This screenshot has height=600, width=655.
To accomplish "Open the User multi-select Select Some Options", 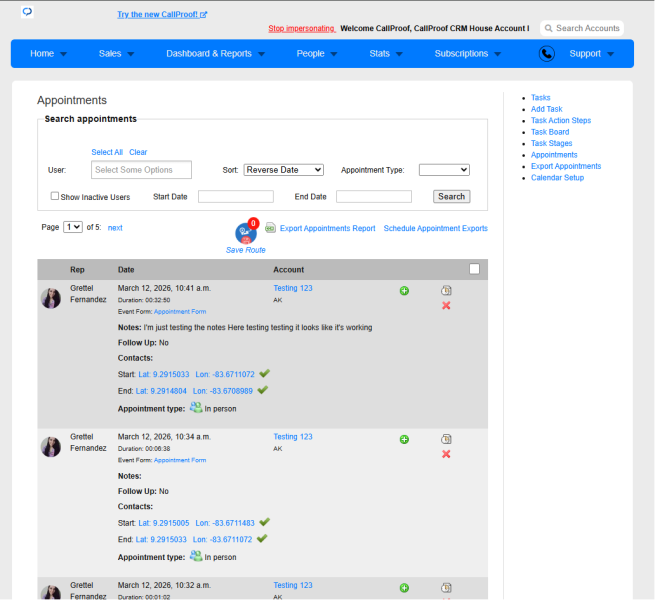I will 142,170.
